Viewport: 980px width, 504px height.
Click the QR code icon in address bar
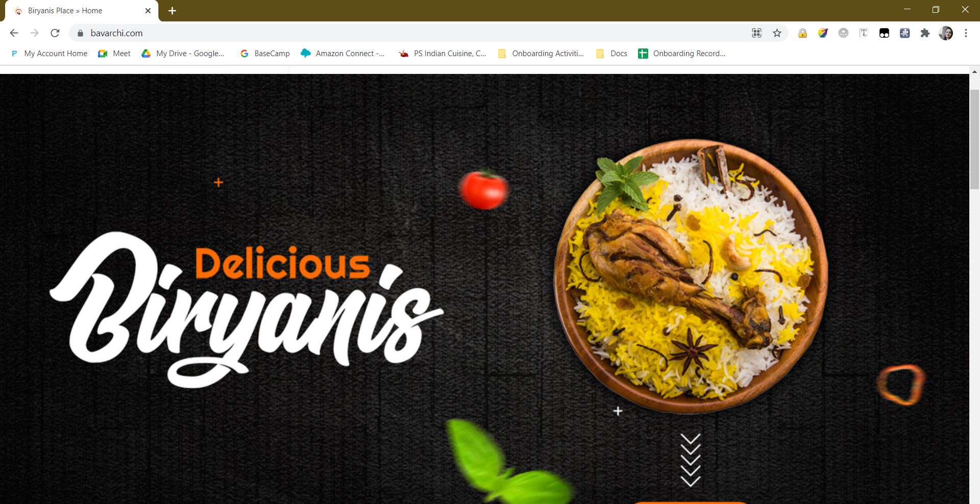tap(756, 33)
